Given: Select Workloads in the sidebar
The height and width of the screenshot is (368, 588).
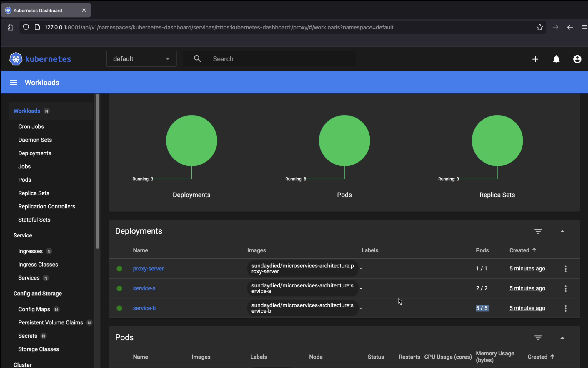Looking at the screenshot, I should (27, 111).
